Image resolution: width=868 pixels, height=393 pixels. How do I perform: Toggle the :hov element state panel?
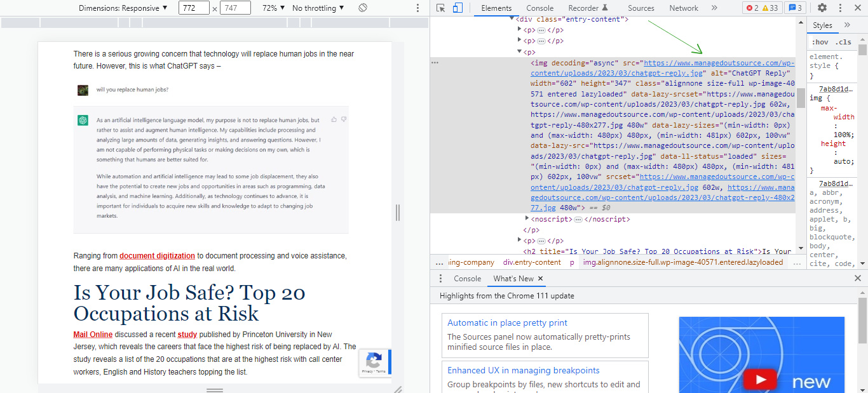coord(820,42)
